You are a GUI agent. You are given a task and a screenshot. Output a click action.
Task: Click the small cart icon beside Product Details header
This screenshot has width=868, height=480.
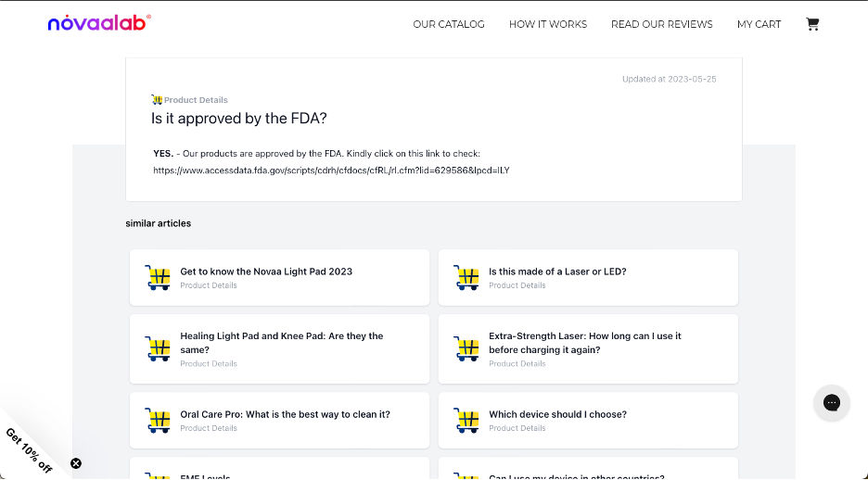tap(157, 99)
